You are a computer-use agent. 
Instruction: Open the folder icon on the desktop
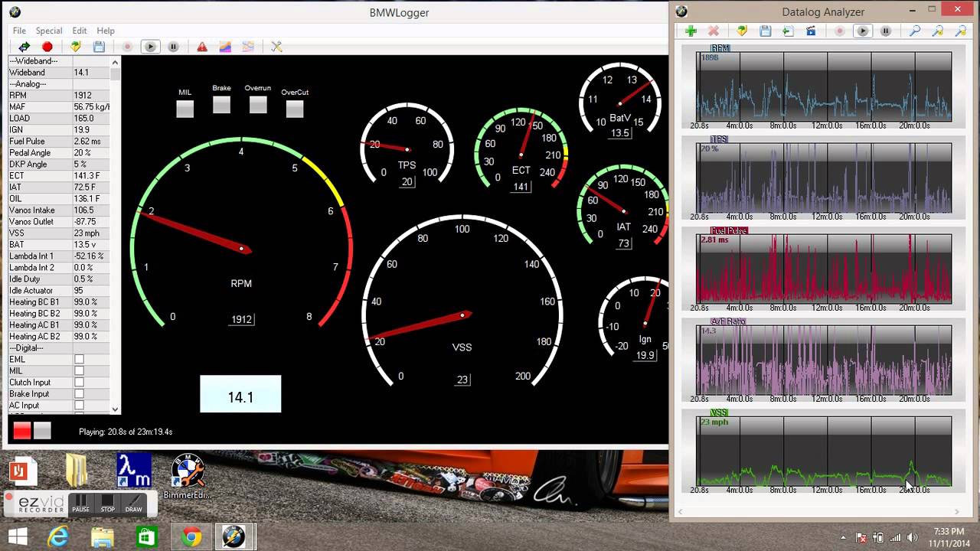pyautogui.click(x=77, y=471)
